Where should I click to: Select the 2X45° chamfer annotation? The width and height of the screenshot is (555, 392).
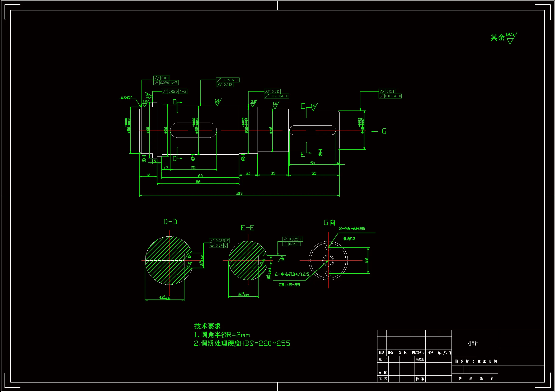(127, 97)
